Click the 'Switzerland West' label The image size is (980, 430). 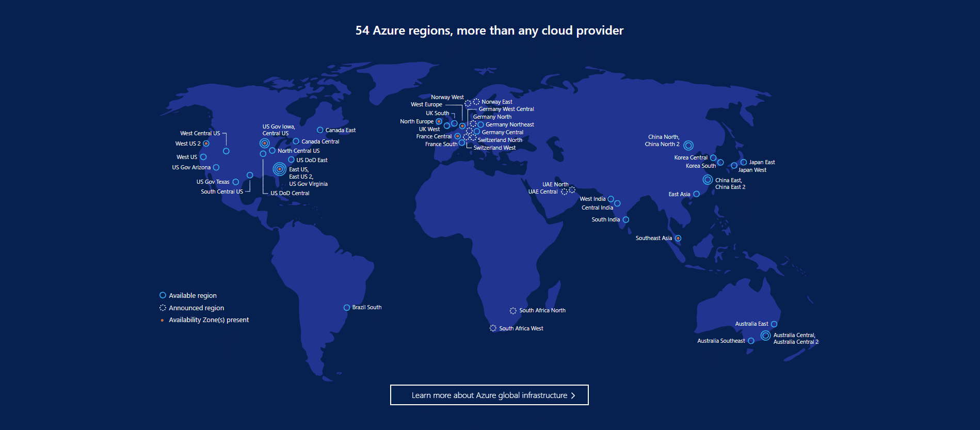point(494,148)
